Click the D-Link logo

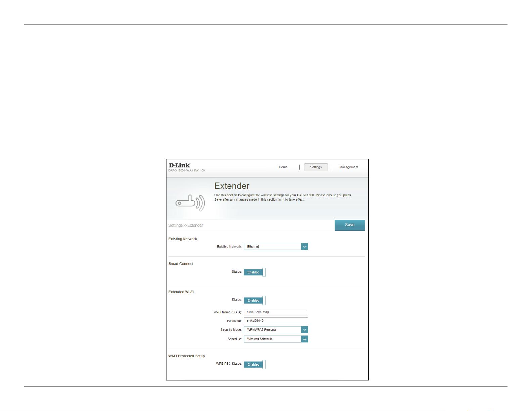(x=180, y=165)
